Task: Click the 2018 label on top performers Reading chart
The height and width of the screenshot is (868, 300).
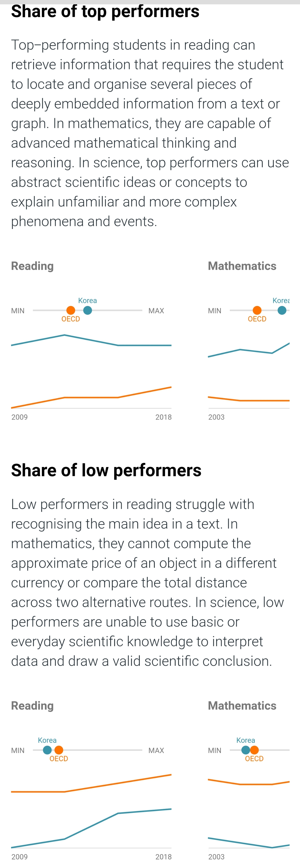Action: click(x=163, y=417)
